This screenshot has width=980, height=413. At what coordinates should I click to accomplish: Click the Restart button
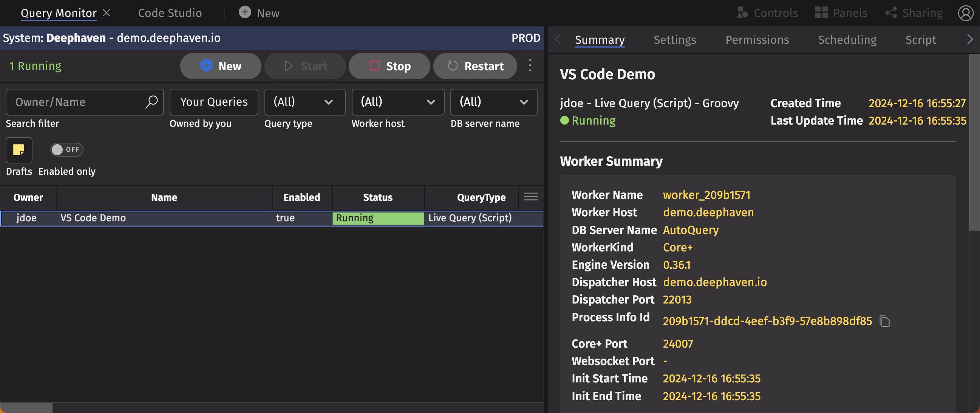pyautogui.click(x=475, y=66)
